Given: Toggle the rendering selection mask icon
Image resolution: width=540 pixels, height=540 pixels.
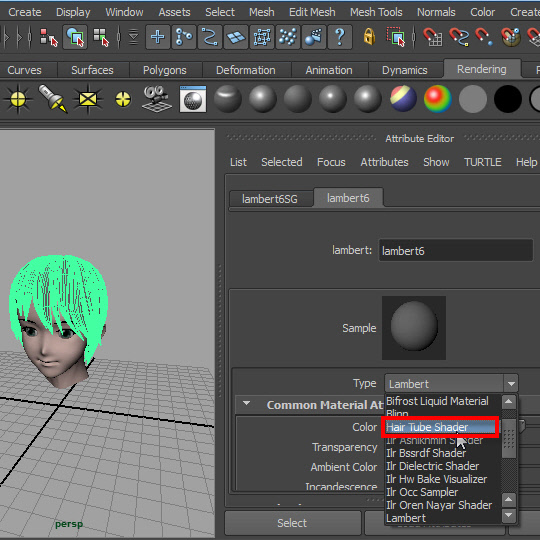Looking at the screenshot, I should click(x=314, y=37).
